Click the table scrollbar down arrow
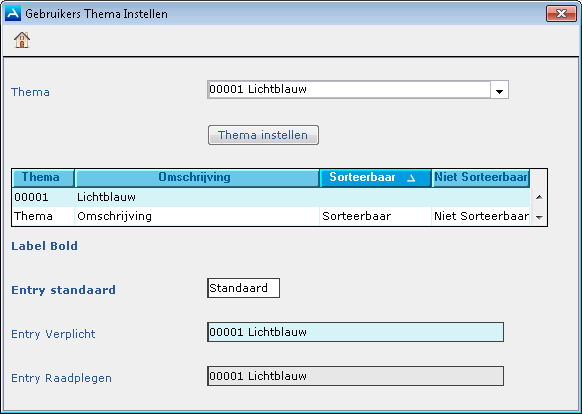The image size is (582, 414). pyautogui.click(x=539, y=218)
